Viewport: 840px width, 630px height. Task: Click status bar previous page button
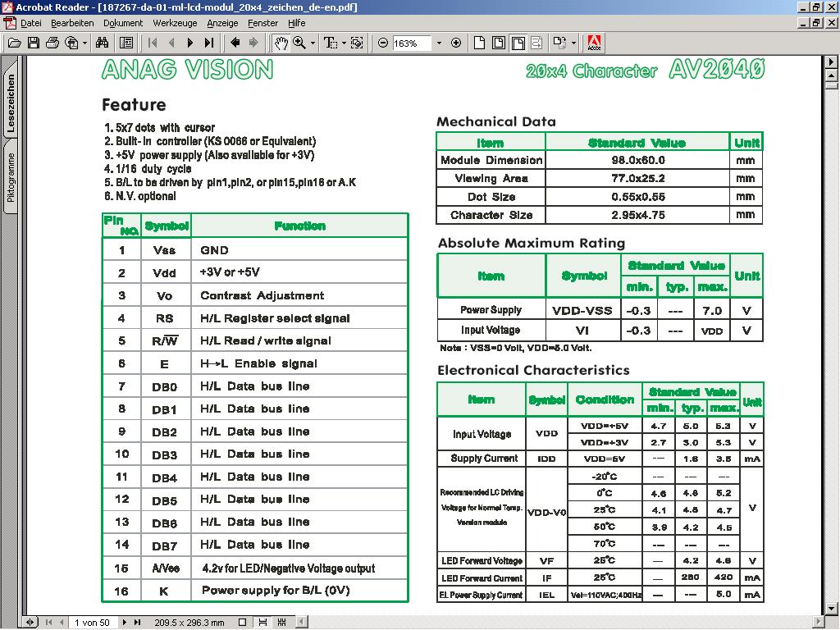[62, 622]
